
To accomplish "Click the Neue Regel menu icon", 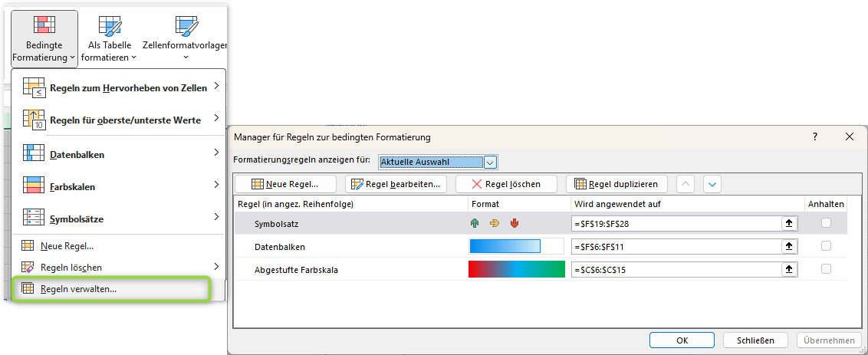I will click(28, 245).
